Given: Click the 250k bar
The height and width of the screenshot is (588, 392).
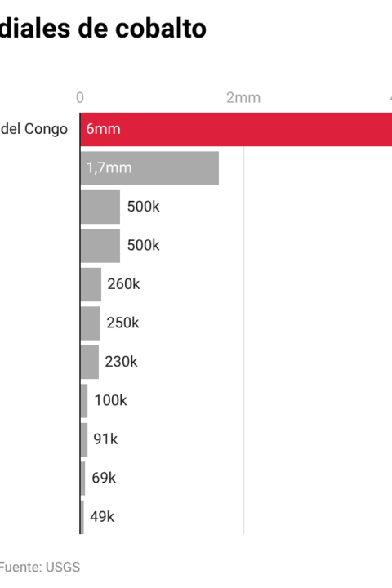Looking at the screenshot, I should [x=90, y=323].
